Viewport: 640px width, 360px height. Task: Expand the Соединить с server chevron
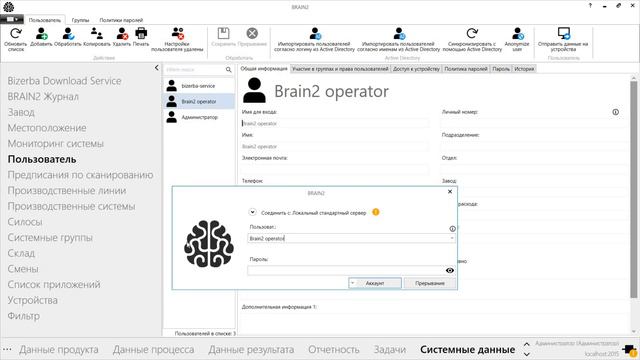[x=252, y=212]
